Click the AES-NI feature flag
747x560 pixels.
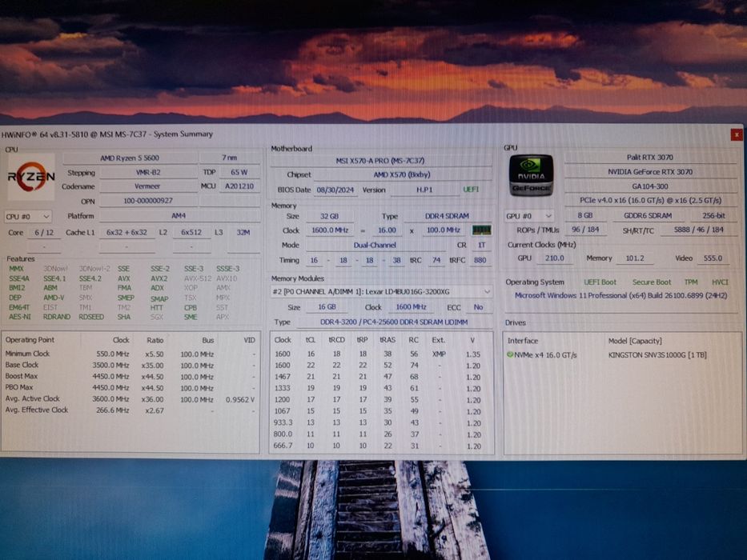[x=19, y=317]
